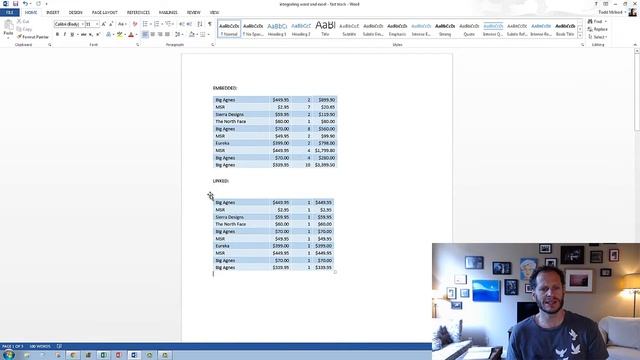640x360 pixels.
Task: Sort the selected paragraphs
Action: 200,24
